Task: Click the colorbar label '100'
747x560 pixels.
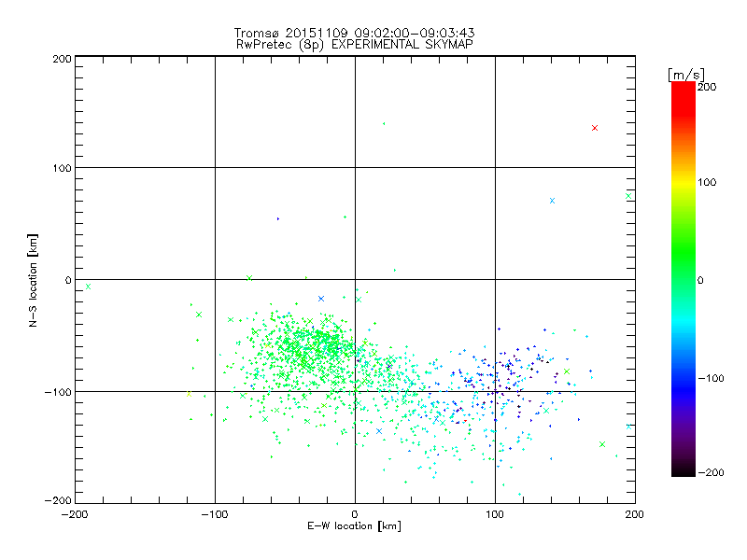Action: click(707, 182)
